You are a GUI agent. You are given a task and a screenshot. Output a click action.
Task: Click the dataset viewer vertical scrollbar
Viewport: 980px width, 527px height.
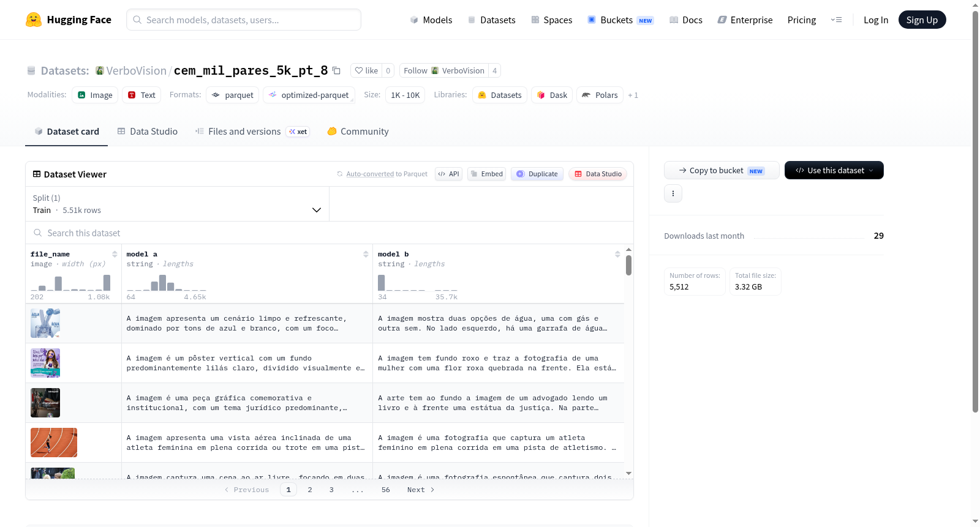pos(628,265)
